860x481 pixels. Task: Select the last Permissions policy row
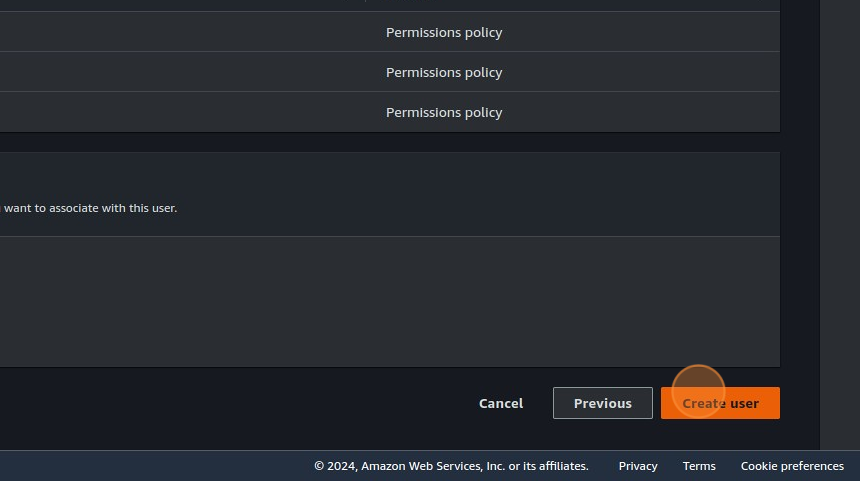(444, 112)
